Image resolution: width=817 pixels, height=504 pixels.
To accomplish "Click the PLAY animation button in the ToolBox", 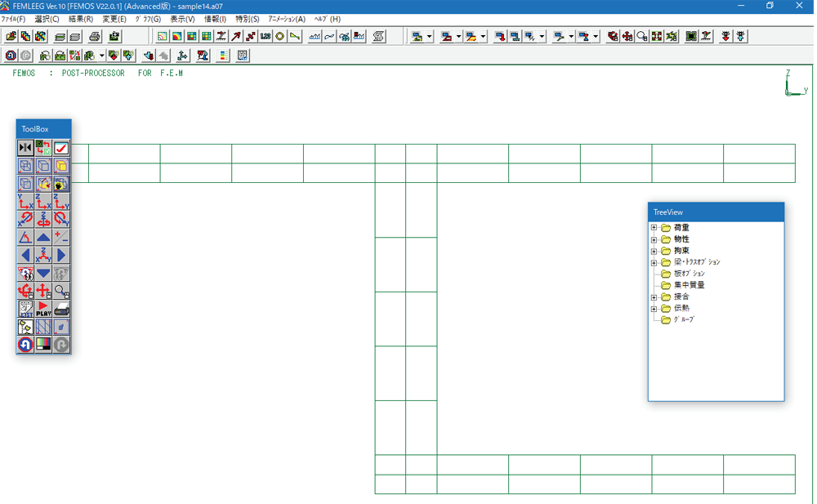I will [x=43, y=309].
